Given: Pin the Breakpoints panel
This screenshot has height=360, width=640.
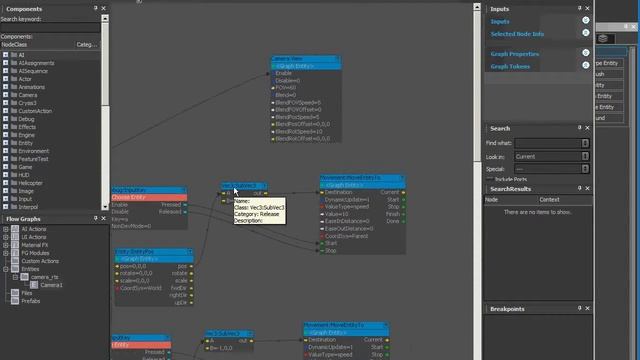Looking at the screenshot, I should tap(579, 308).
